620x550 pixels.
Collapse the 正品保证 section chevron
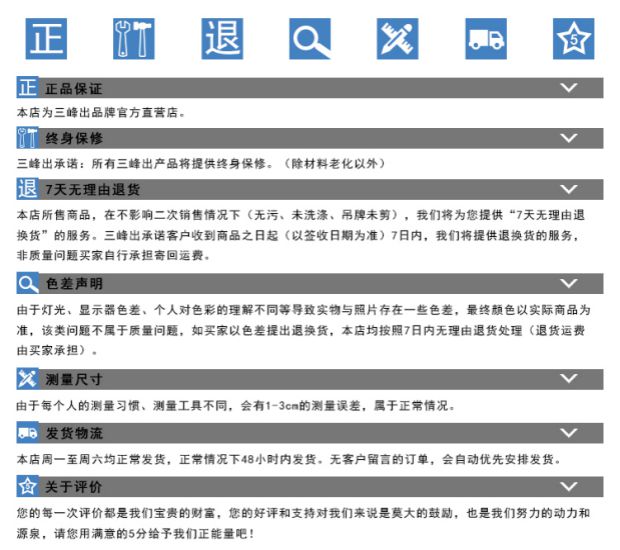569,87
